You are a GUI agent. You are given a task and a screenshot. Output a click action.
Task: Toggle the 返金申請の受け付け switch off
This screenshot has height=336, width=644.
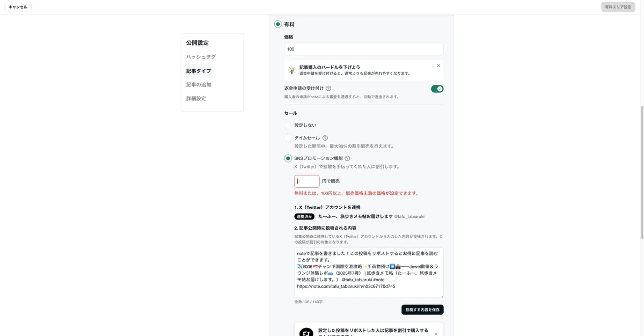click(x=437, y=89)
